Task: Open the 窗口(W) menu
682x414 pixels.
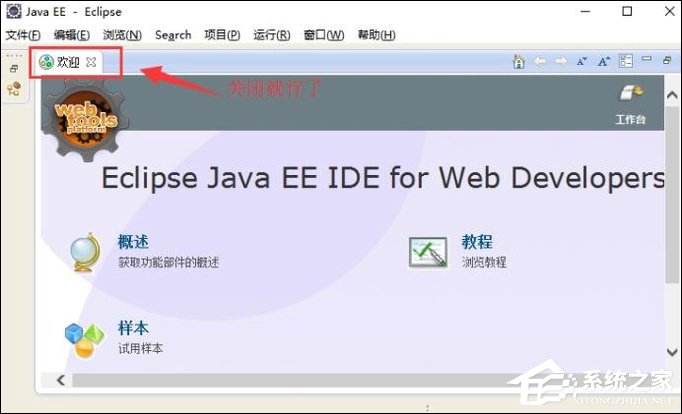Action: pyautogui.click(x=324, y=35)
